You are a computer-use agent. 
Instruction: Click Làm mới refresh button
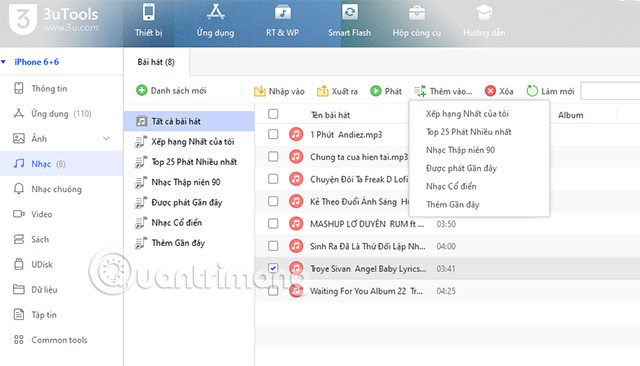point(550,91)
